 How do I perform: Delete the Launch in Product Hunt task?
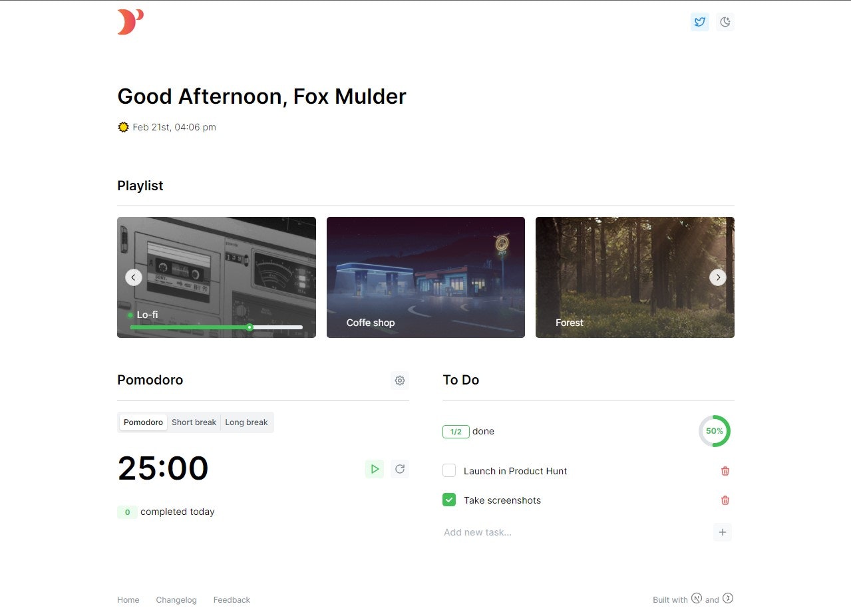click(725, 471)
